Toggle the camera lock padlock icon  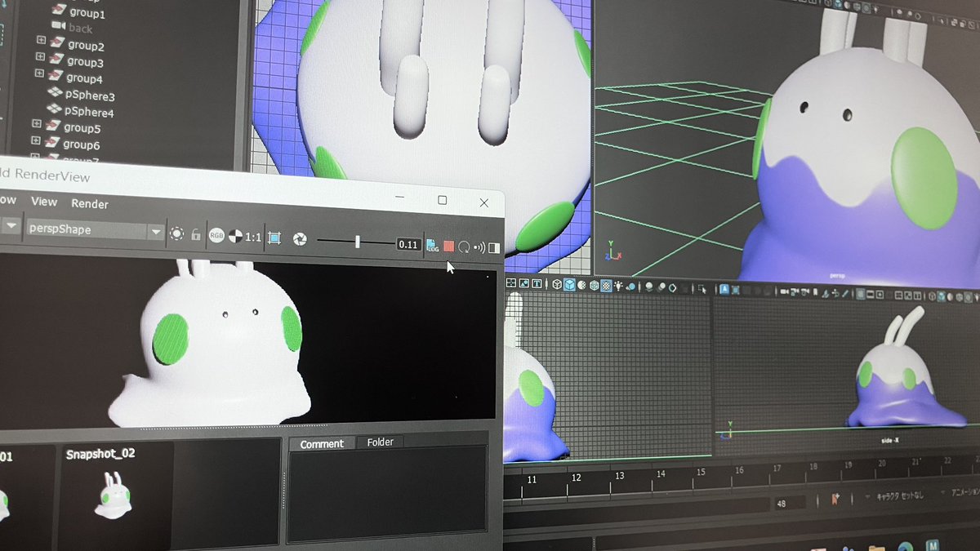tap(196, 235)
